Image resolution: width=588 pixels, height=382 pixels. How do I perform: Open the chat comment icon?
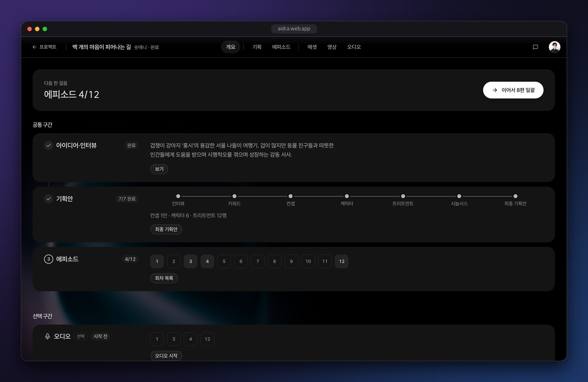tap(535, 47)
